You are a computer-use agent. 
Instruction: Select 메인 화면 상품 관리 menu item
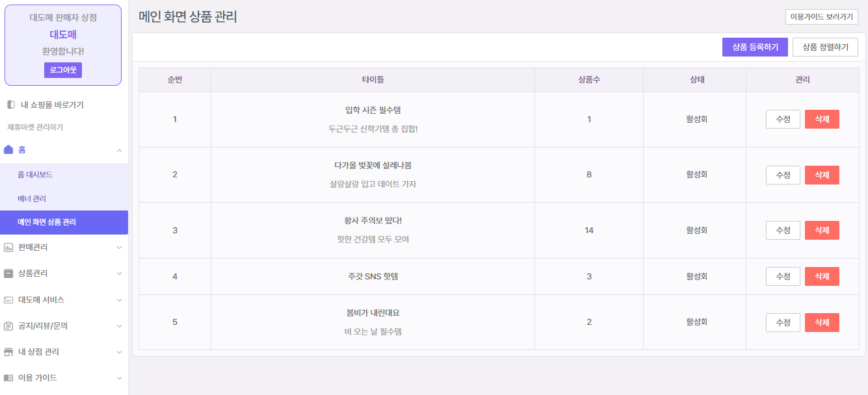pyautogui.click(x=47, y=222)
